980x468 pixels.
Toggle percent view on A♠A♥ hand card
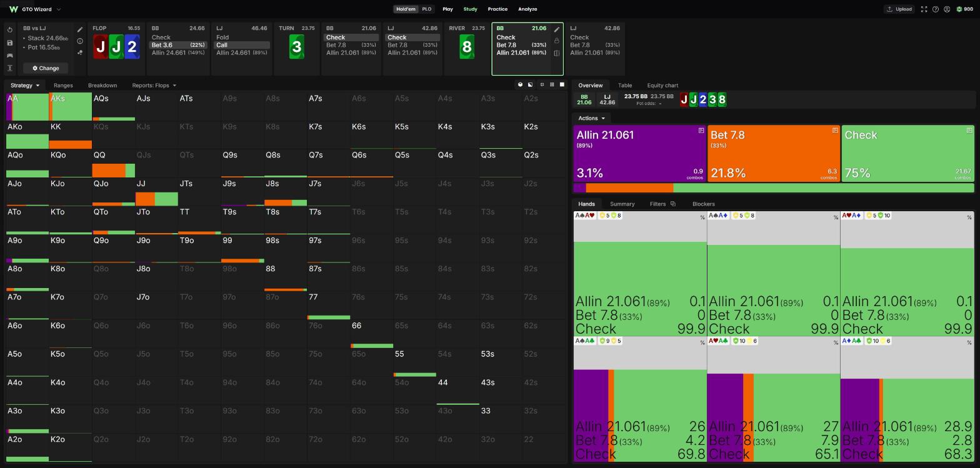[x=702, y=217]
